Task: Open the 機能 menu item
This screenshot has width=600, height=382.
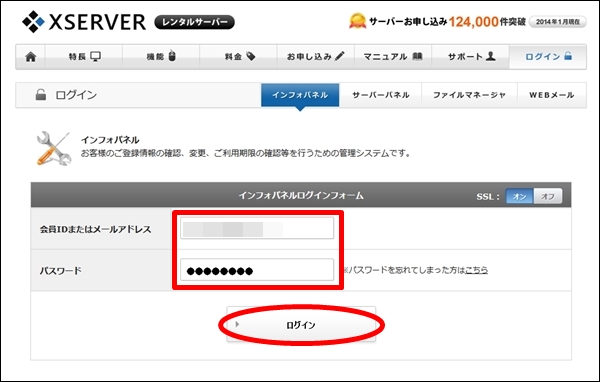Action: 161,57
